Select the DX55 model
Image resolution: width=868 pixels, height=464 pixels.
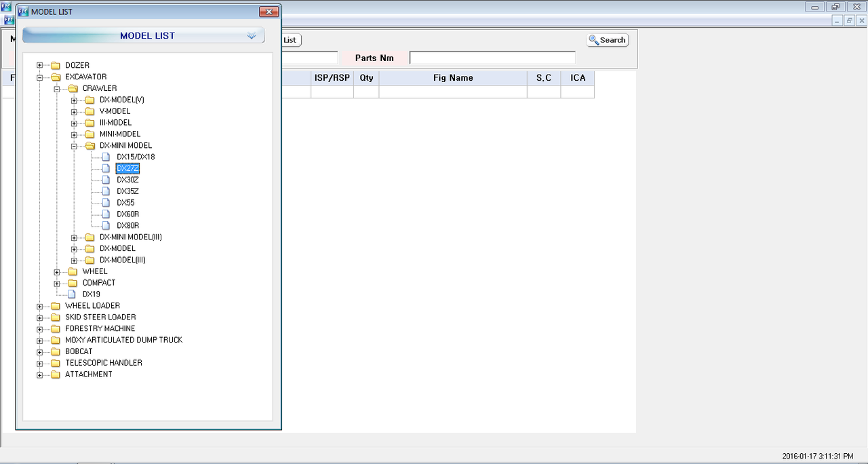click(125, 203)
